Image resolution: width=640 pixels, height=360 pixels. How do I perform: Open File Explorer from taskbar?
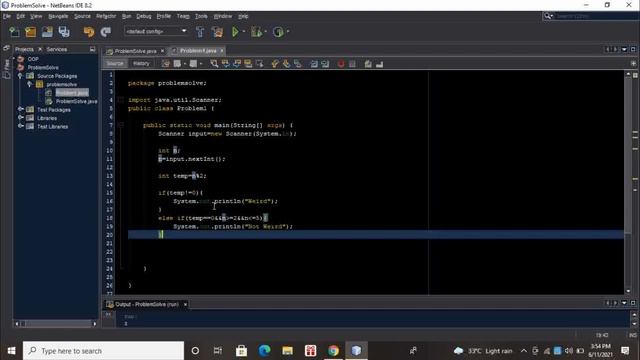tap(287, 351)
